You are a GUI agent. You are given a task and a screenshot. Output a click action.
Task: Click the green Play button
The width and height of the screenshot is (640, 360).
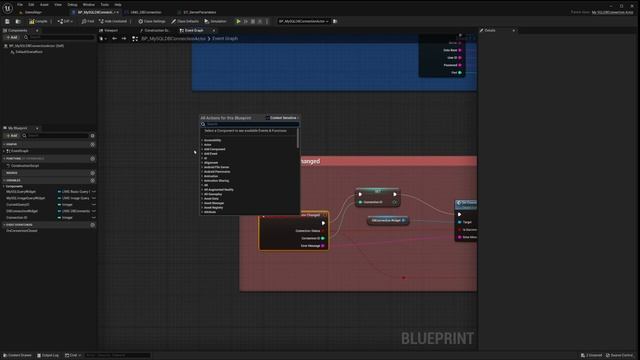(x=238, y=21)
